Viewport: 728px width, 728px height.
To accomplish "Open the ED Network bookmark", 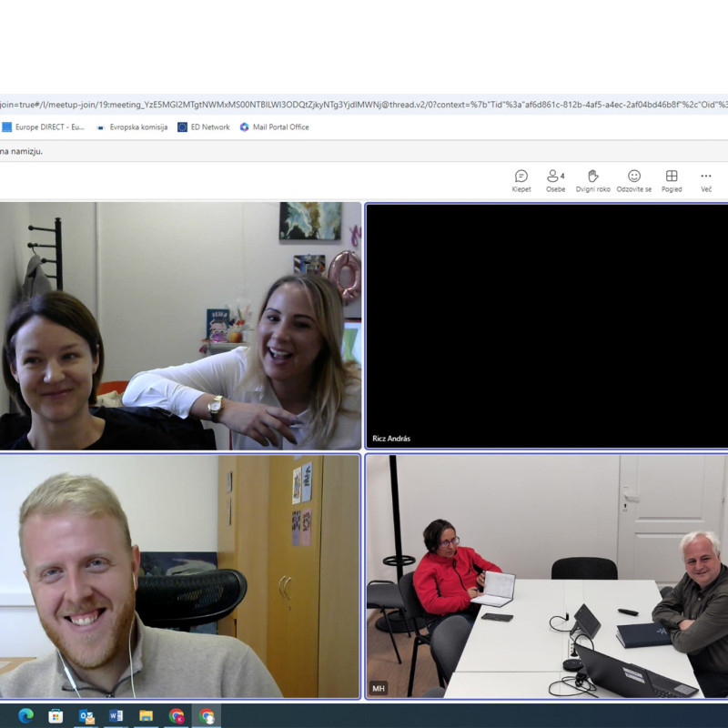I will pyautogui.click(x=204, y=127).
